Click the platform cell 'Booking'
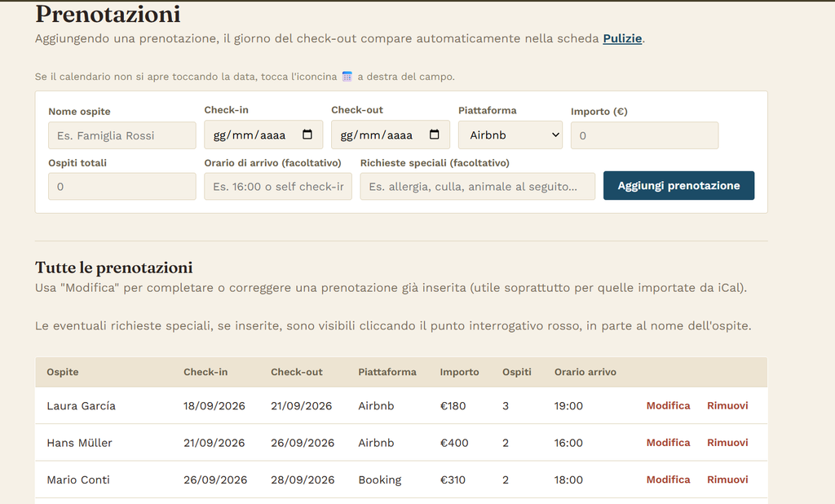Image resolution: width=835 pixels, height=504 pixels. [380, 480]
